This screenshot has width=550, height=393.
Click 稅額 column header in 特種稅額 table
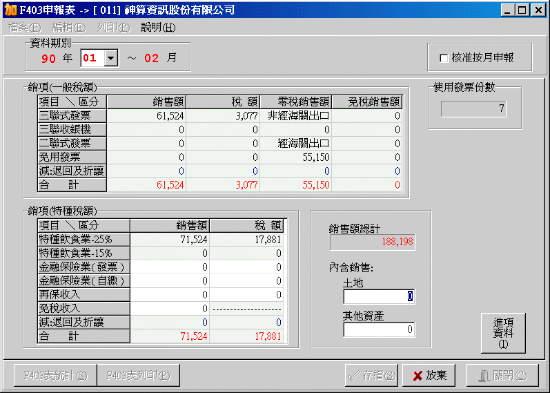tap(247, 226)
